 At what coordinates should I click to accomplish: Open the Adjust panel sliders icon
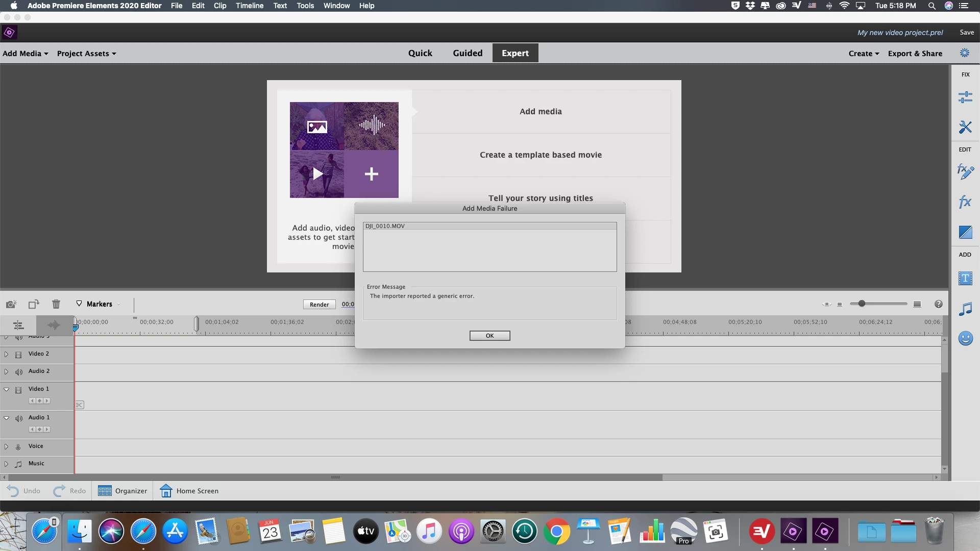coord(965,97)
